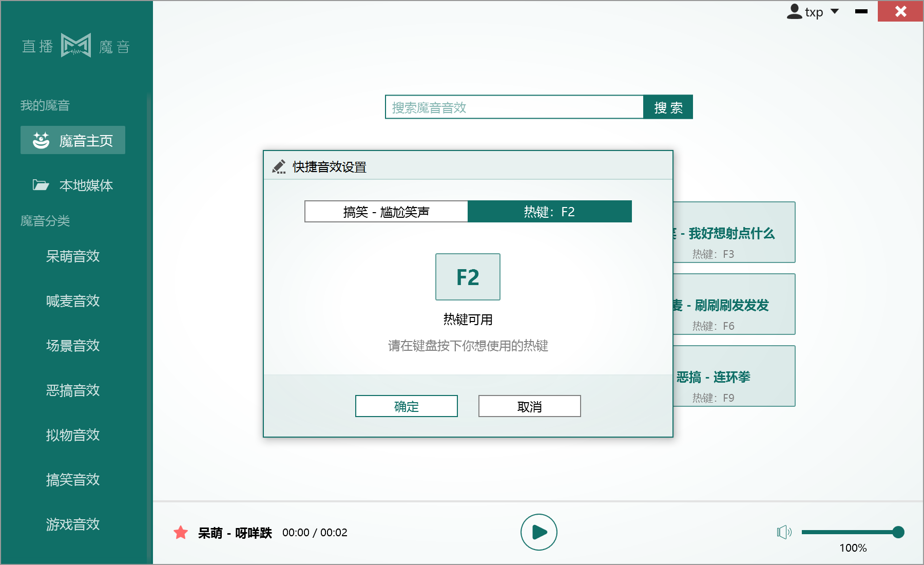Expand the txp account dropdown arrow

(835, 11)
